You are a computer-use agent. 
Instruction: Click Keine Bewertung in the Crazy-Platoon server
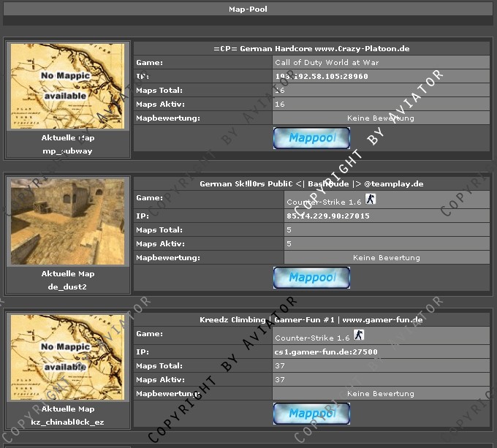pyautogui.click(x=381, y=118)
